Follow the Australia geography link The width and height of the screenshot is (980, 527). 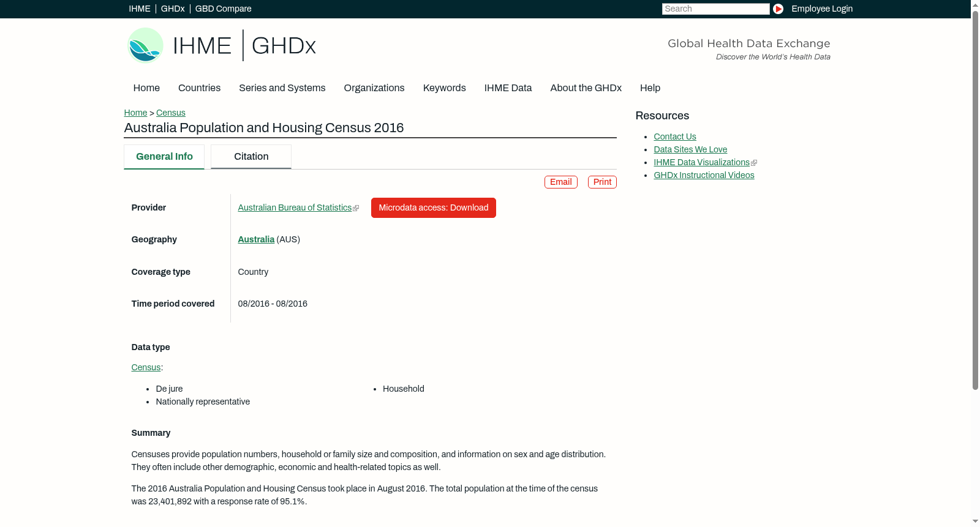click(x=256, y=239)
